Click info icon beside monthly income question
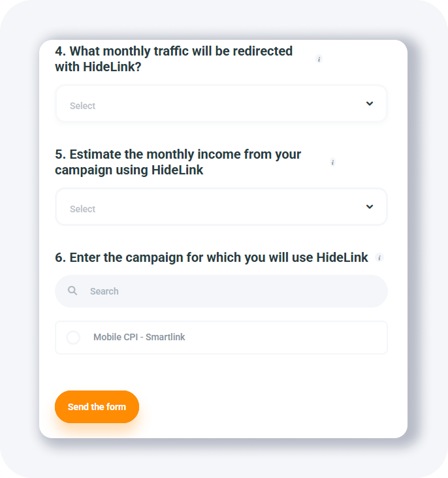 332,163
